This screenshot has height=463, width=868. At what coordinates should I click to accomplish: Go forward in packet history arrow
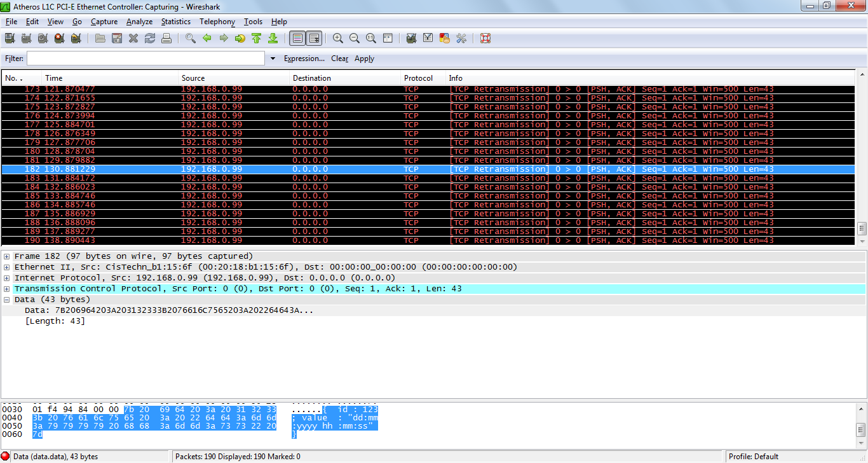[x=224, y=38]
